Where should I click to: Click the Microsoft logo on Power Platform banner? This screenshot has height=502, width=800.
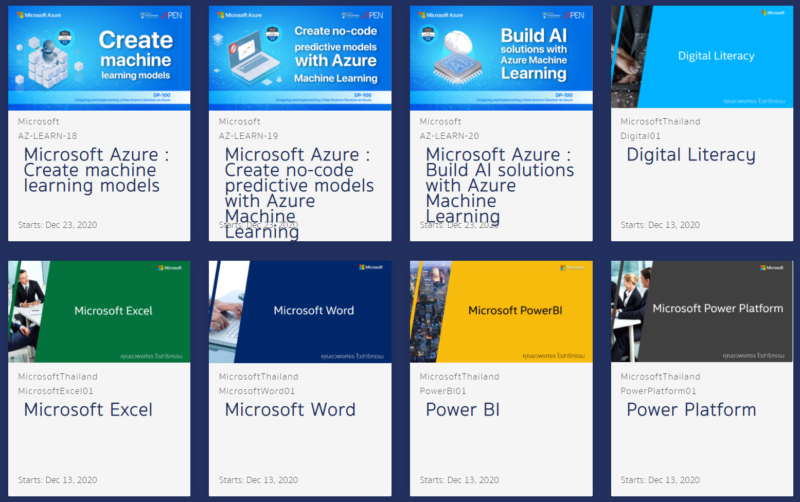pyautogui.click(x=773, y=267)
